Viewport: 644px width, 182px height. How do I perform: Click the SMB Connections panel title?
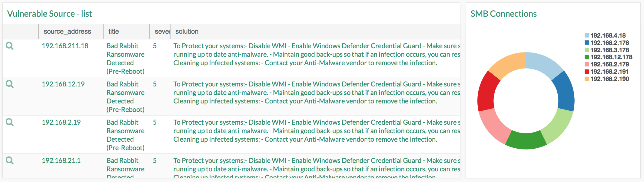pos(503,14)
